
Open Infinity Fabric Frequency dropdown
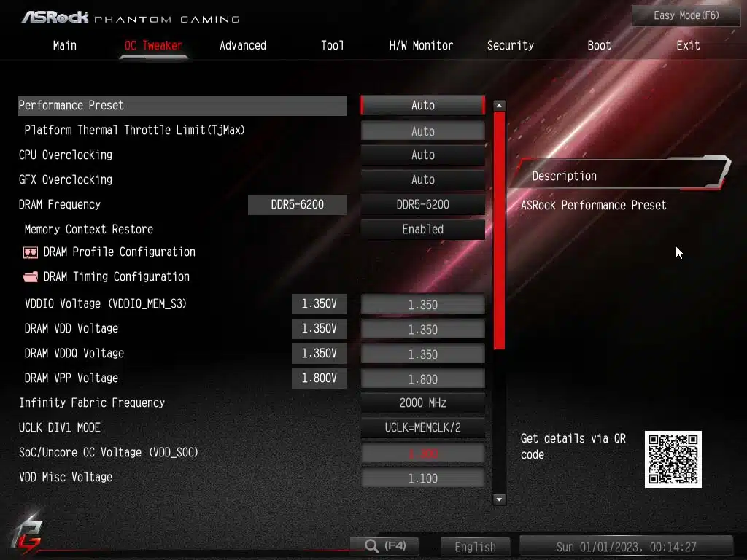(x=422, y=402)
